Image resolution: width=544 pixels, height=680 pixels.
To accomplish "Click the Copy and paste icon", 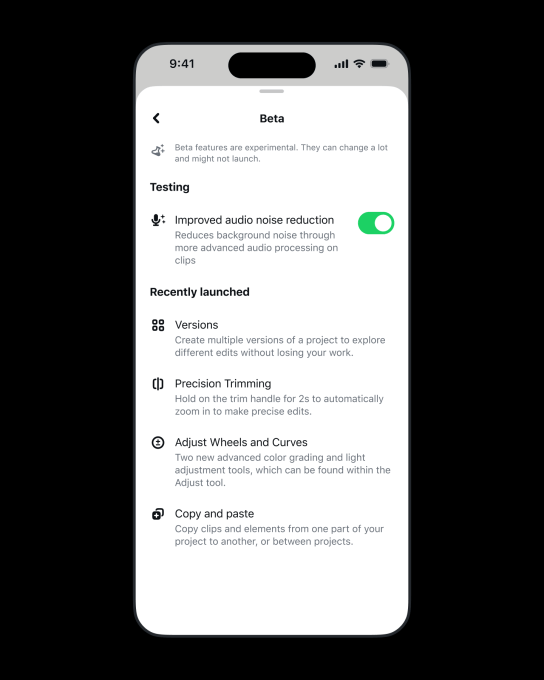I will click(x=158, y=514).
